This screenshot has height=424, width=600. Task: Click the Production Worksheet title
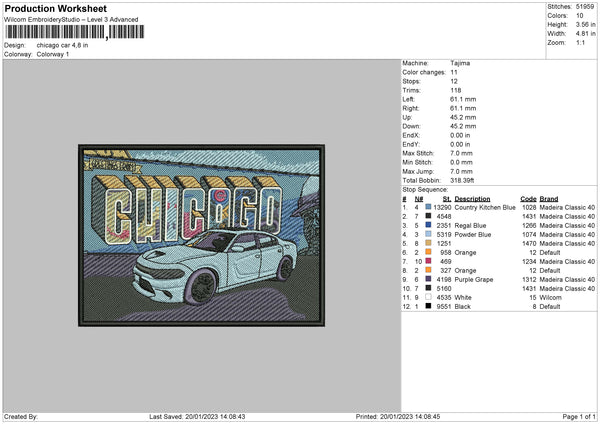pos(56,8)
